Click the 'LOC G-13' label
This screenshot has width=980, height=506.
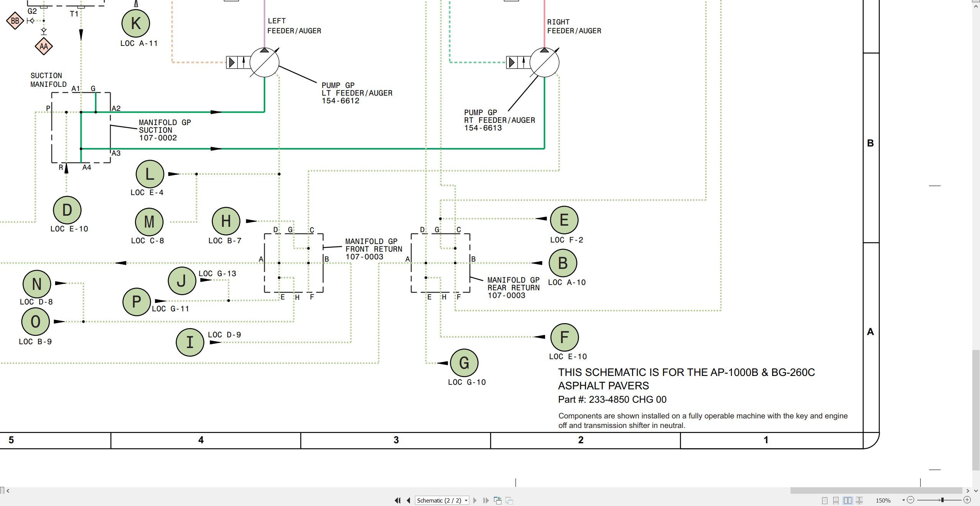tap(217, 274)
